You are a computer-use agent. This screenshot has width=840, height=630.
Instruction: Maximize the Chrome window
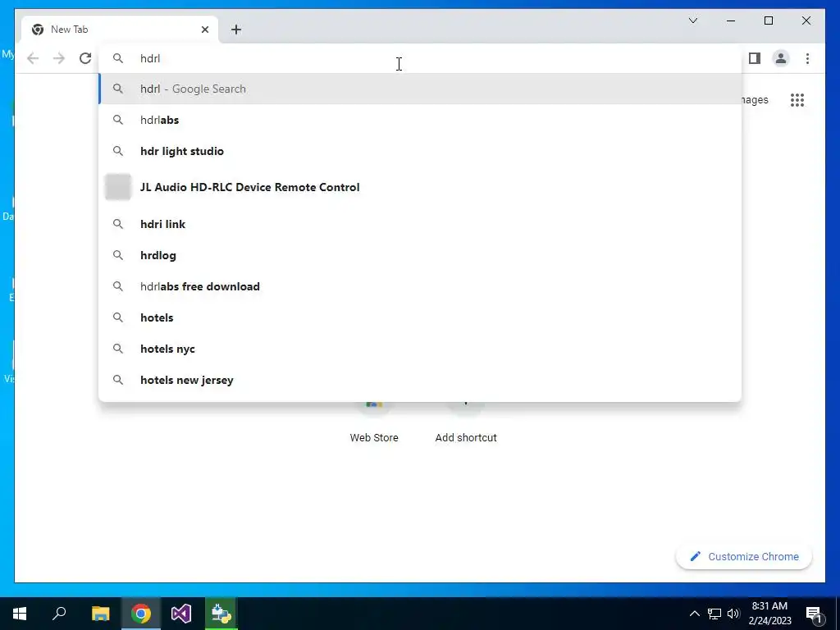tap(768, 21)
